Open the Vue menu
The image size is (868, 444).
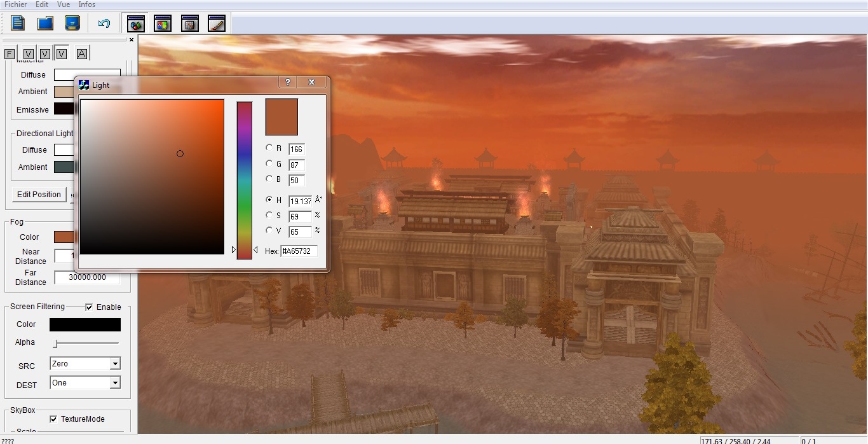pyautogui.click(x=64, y=4)
